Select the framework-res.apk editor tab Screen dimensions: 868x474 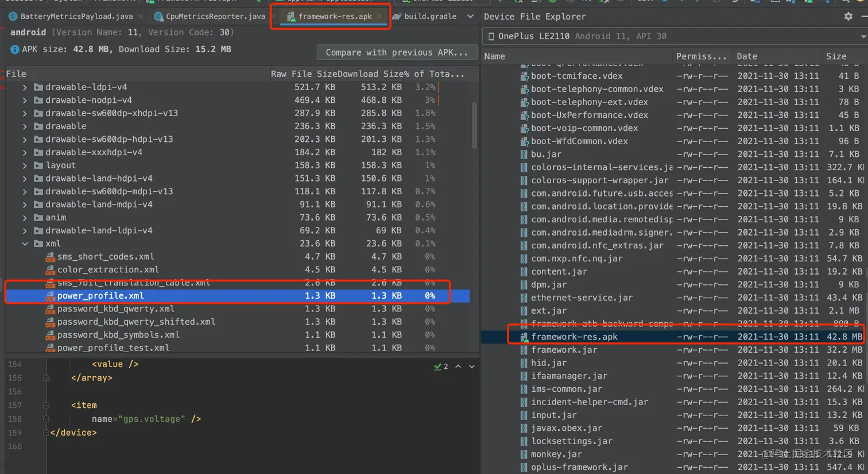point(335,17)
